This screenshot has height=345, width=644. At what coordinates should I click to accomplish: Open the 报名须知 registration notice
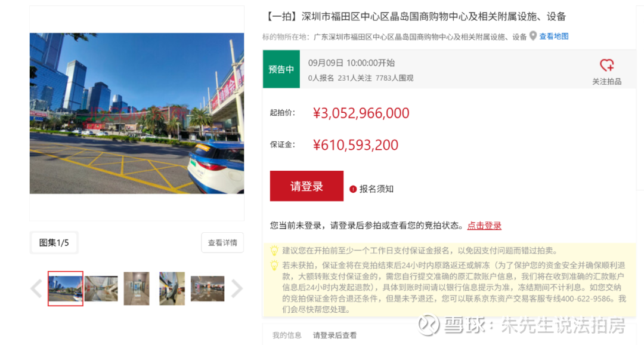point(376,189)
